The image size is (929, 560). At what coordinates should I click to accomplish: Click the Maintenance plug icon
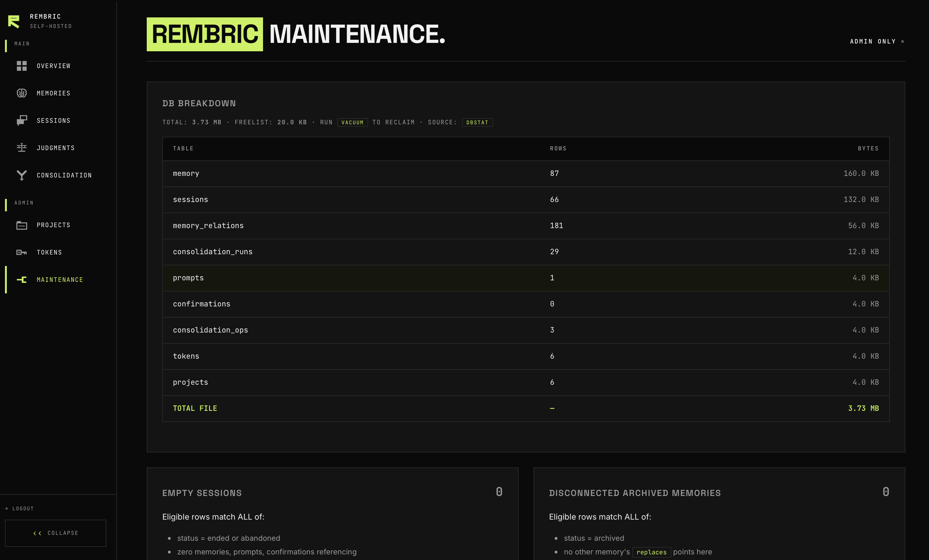click(x=22, y=280)
